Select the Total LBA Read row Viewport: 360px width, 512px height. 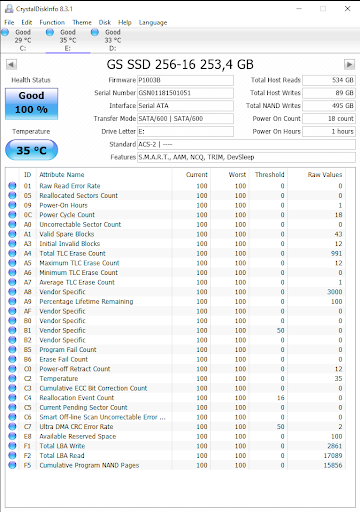(176, 456)
